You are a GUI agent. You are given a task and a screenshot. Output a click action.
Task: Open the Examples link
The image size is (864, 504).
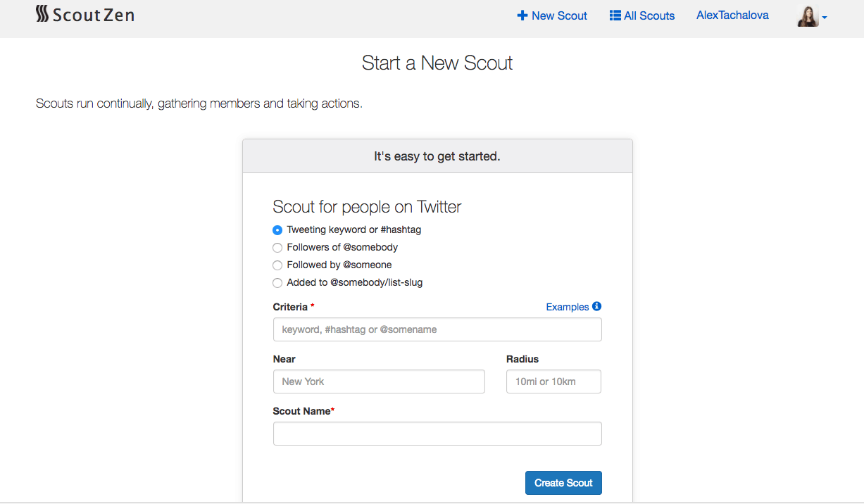tap(567, 307)
